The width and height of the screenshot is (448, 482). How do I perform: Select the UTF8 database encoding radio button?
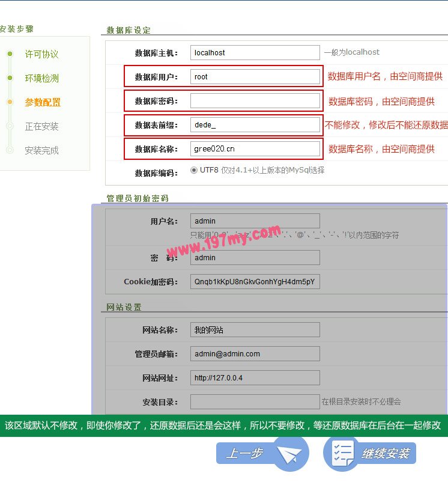click(x=194, y=170)
